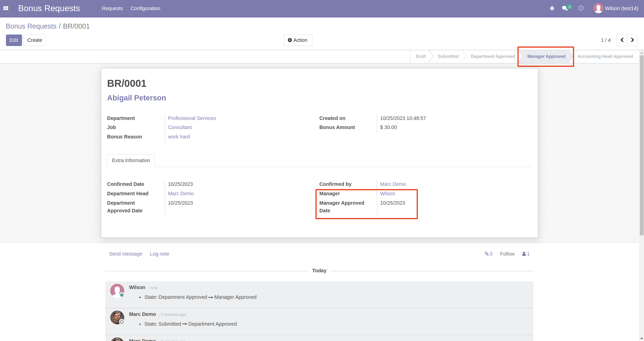
Task: Go to next record arrow
Action: coord(632,40)
